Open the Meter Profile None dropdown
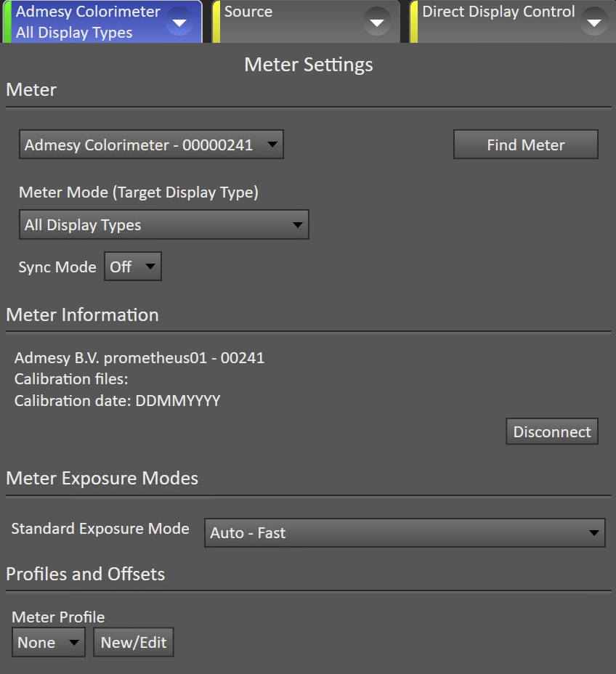 pos(49,642)
